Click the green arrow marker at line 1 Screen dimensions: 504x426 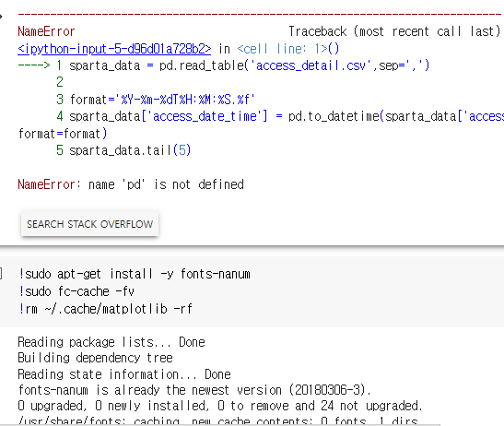click(34, 65)
